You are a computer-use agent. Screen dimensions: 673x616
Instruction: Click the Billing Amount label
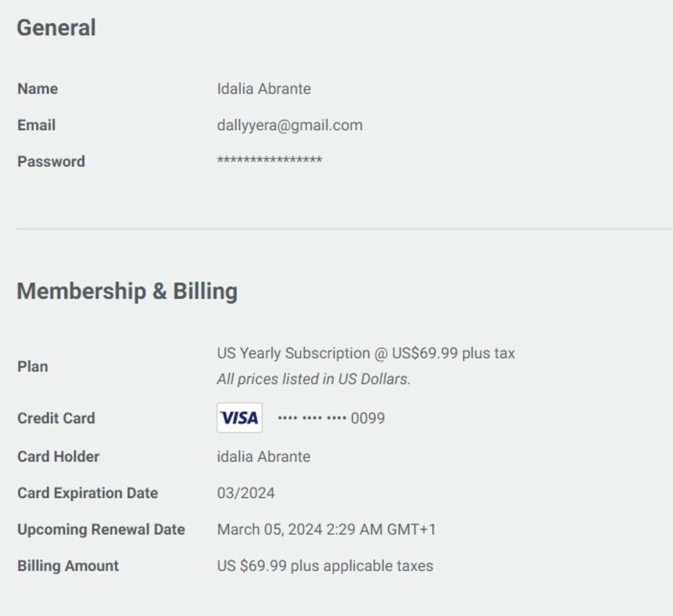tap(68, 566)
